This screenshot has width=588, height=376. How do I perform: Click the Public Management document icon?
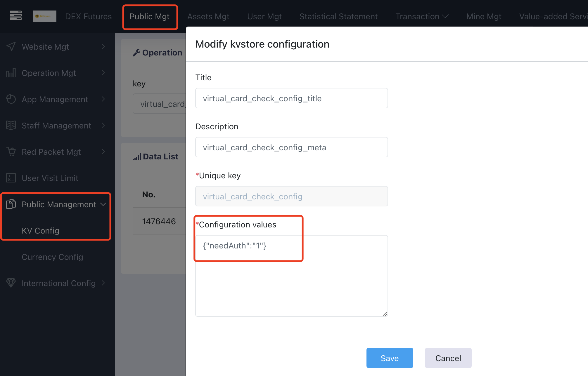11,204
